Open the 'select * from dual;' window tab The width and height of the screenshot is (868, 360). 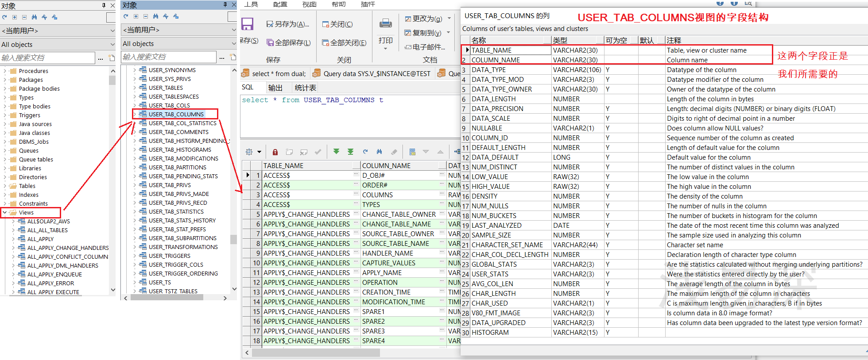[274, 74]
